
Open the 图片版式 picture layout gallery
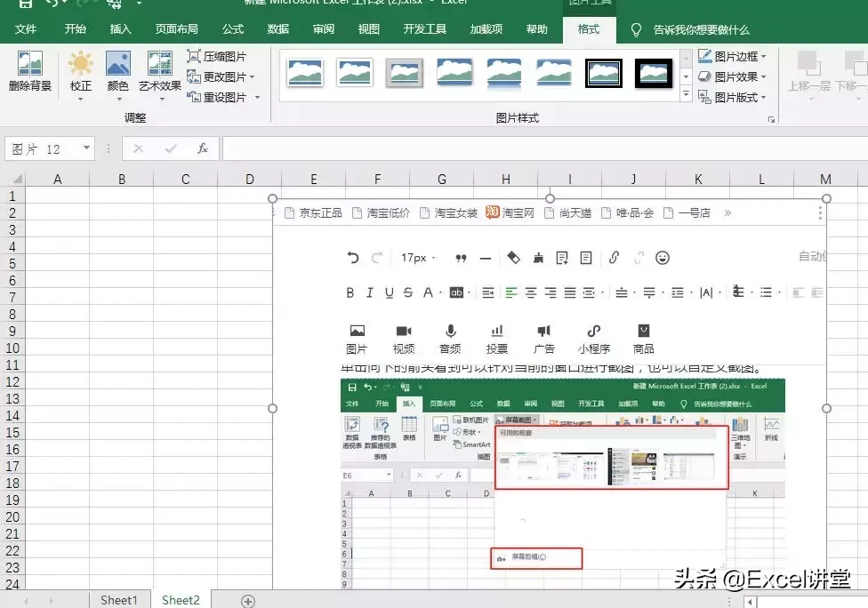pos(735,96)
